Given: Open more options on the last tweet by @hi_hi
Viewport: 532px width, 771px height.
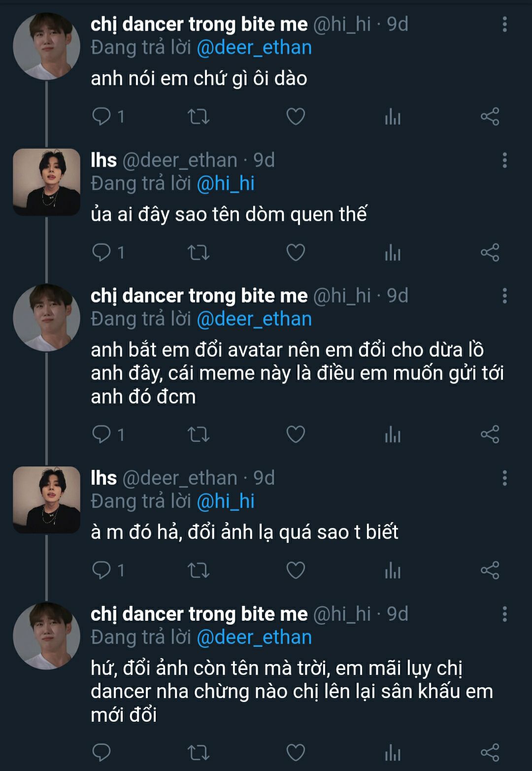Looking at the screenshot, I should pos(504,614).
